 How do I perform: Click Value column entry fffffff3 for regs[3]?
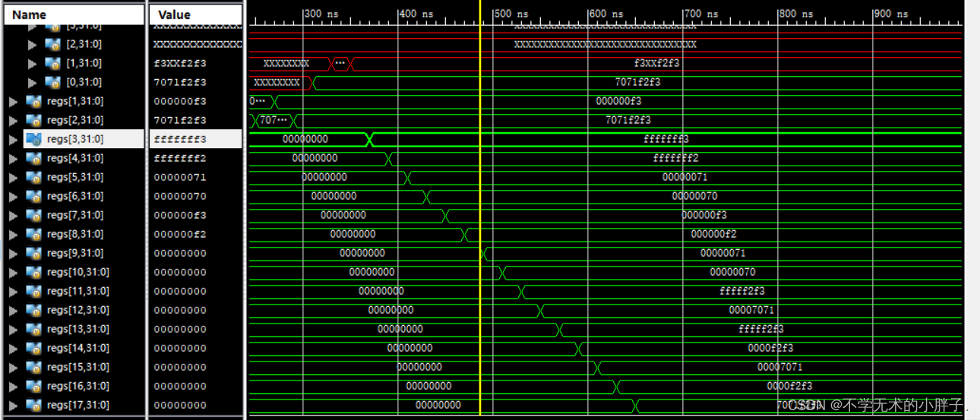click(x=180, y=139)
